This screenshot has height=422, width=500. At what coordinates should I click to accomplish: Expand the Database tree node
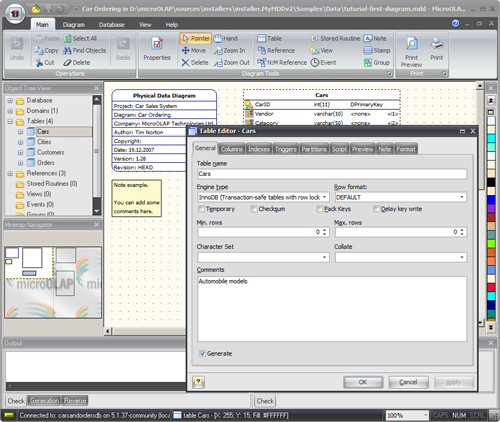point(10,100)
